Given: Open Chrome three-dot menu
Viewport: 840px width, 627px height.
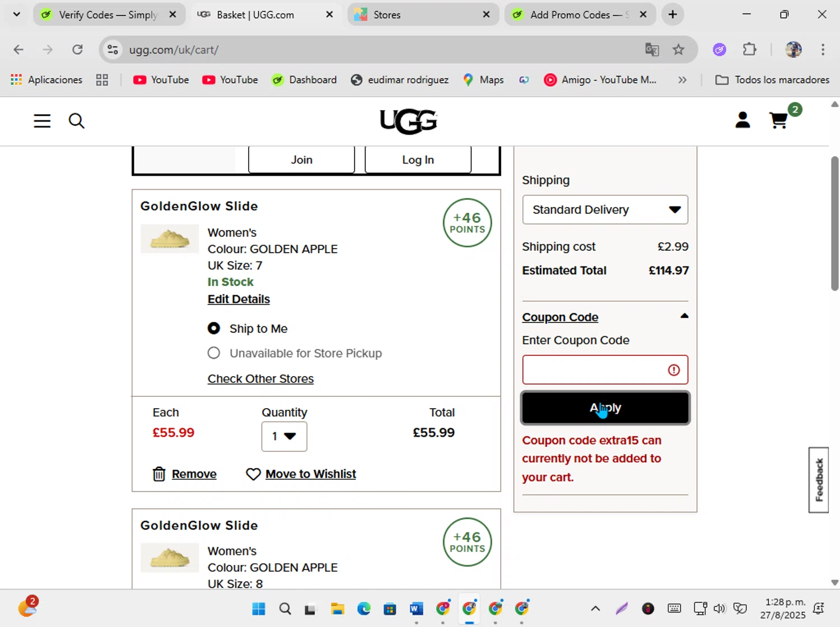Looking at the screenshot, I should point(823,50).
